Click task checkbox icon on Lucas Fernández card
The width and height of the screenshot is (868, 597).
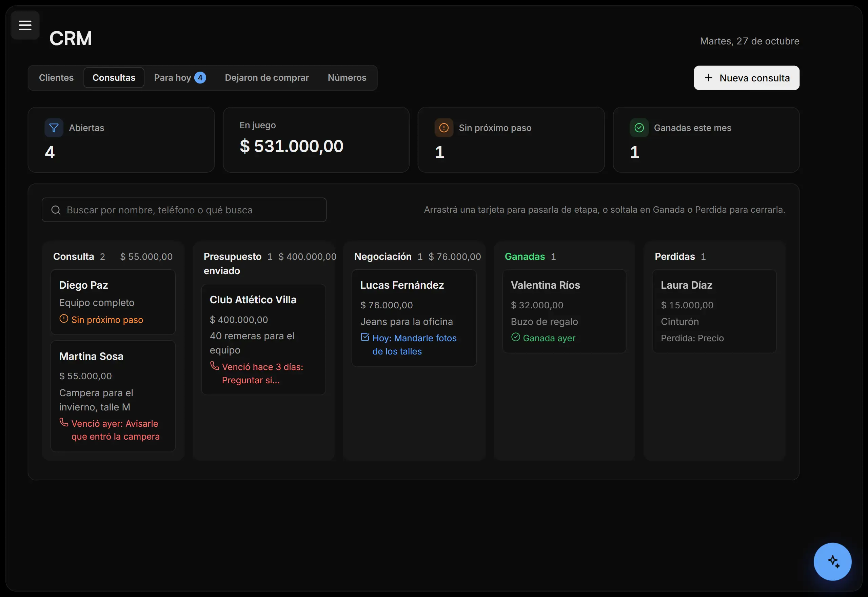[365, 337]
